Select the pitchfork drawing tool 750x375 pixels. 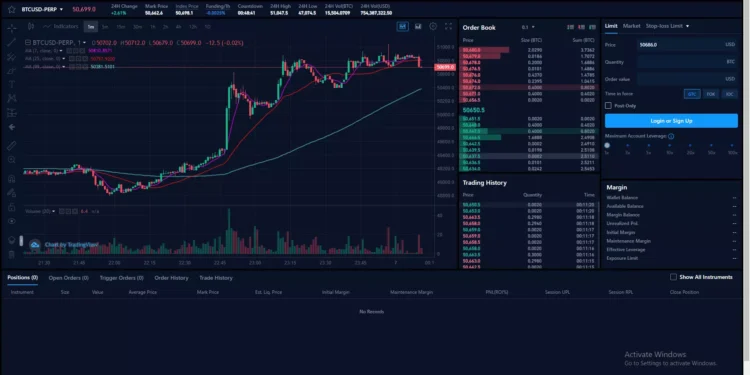[11, 56]
